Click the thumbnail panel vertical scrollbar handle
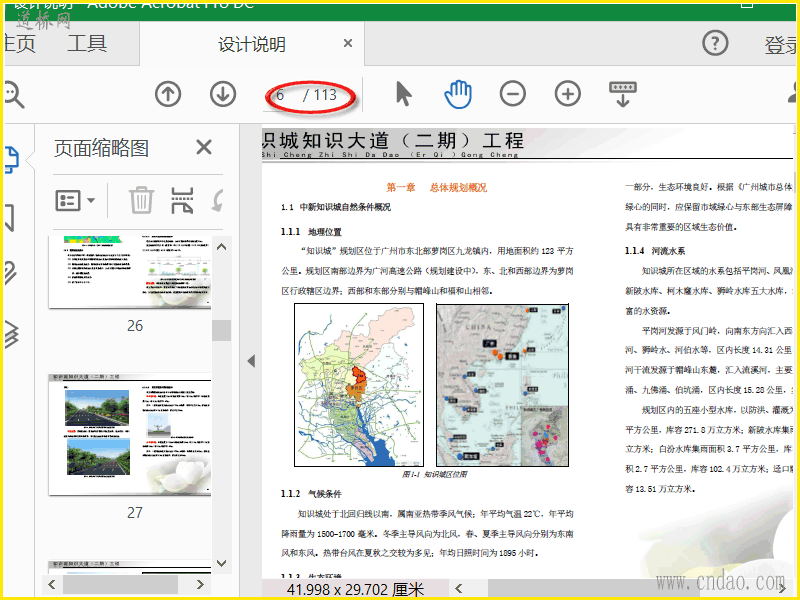Viewport: 800px width, 600px height. click(x=221, y=330)
